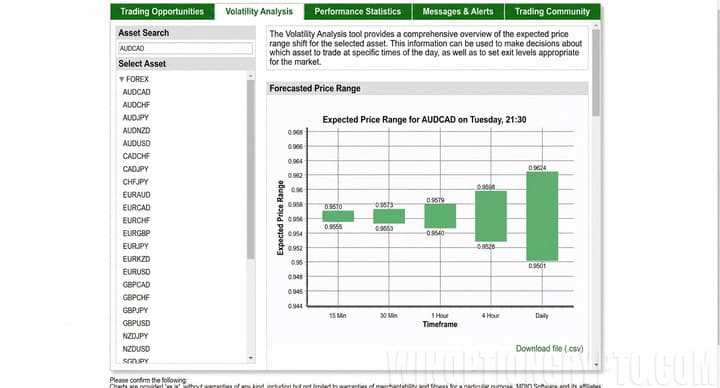Image resolution: width=720 pixels, height=388 pixels.
Task: Click the 0.9598 4 Hour high label
Action: tap(486, 187)
